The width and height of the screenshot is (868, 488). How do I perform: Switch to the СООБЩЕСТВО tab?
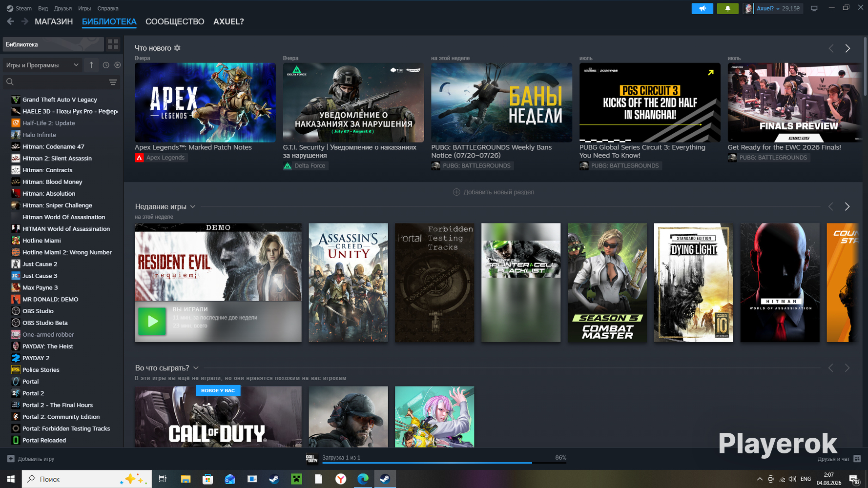point(175,21)
